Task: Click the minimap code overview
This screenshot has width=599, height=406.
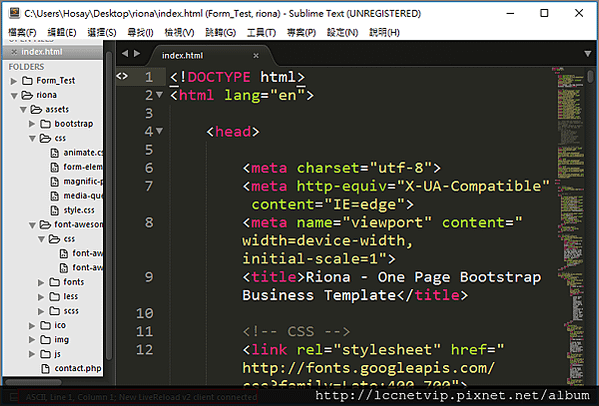Action: [570, 225]
